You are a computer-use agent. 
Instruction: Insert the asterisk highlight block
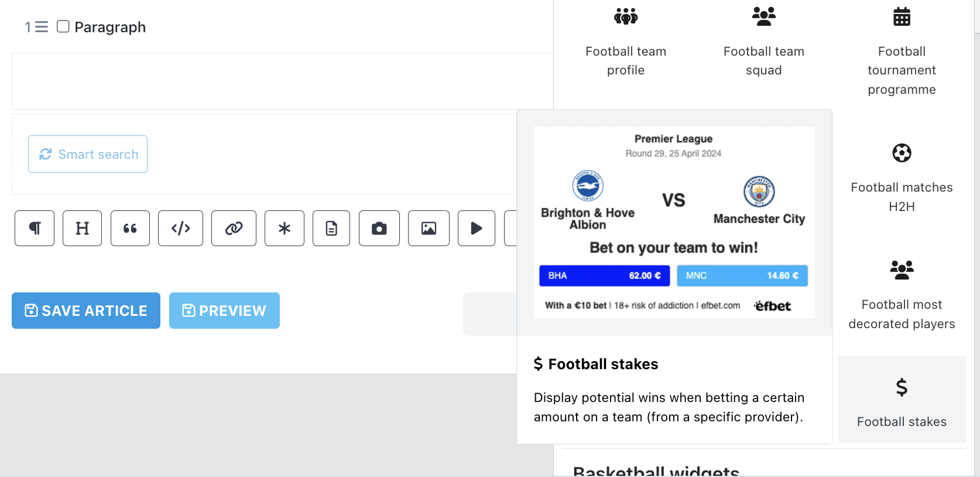pos(285,228)
